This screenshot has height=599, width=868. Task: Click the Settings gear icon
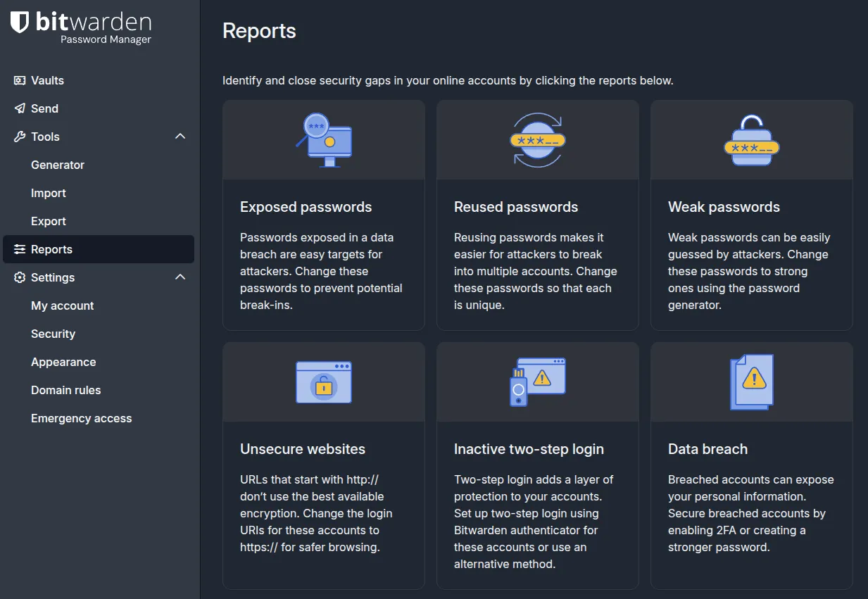coord(18,277)
